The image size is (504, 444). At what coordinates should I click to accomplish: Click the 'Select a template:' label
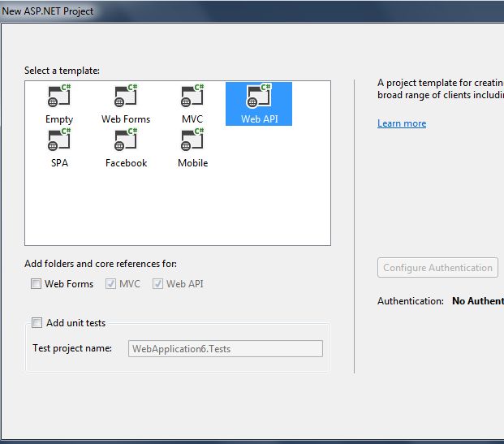pos(62,71)
